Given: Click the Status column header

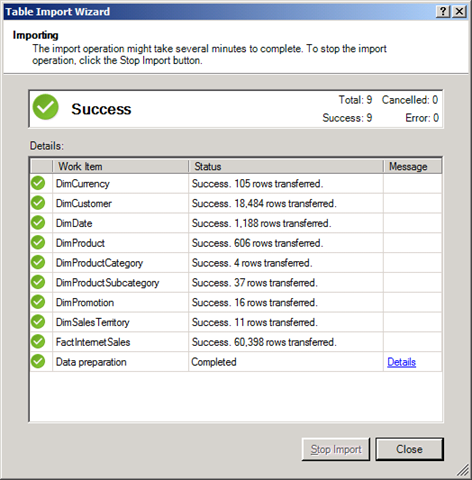Looking at the screenshot, I should [286, 166].
